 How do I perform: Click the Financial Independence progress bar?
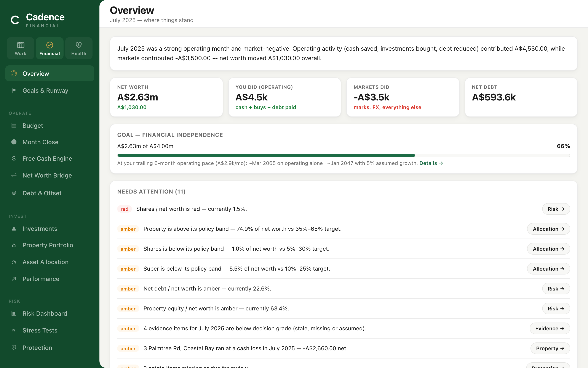coord(344,155)
